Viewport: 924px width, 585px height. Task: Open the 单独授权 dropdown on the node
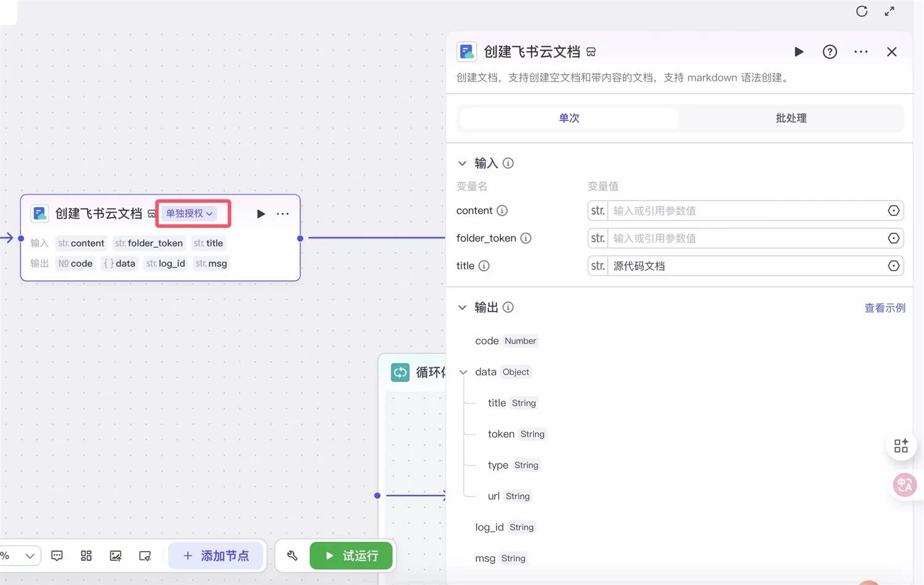(188, 213)
